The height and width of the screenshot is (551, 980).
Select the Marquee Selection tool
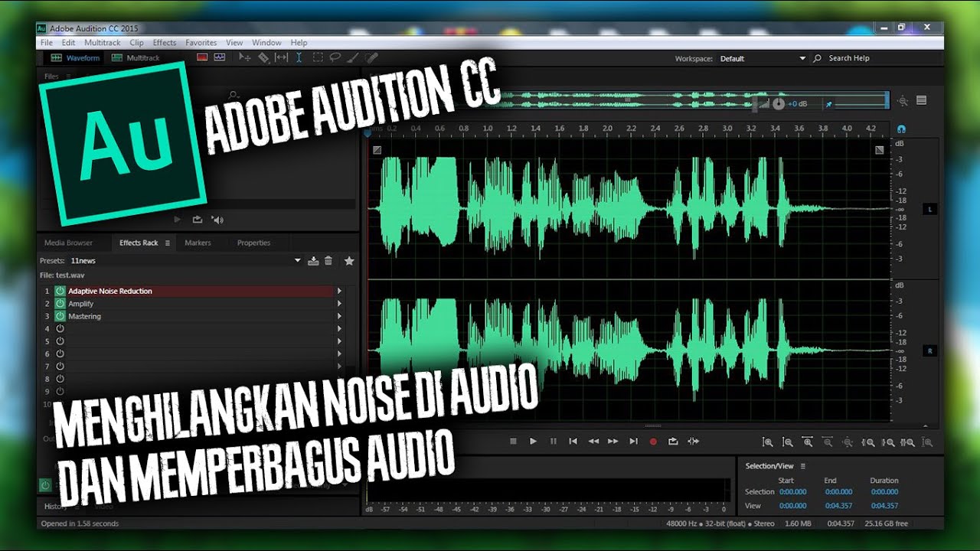(x=317, y=57)
